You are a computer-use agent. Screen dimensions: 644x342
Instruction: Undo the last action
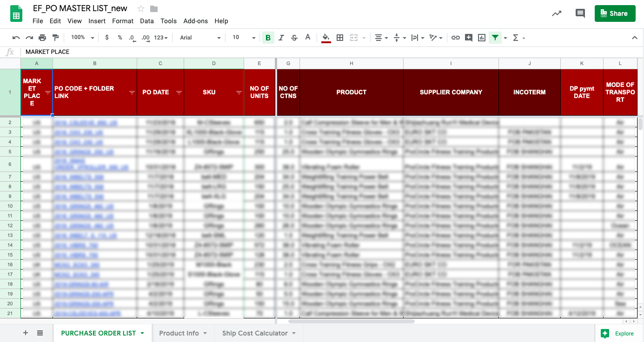[x=16, y=38]
